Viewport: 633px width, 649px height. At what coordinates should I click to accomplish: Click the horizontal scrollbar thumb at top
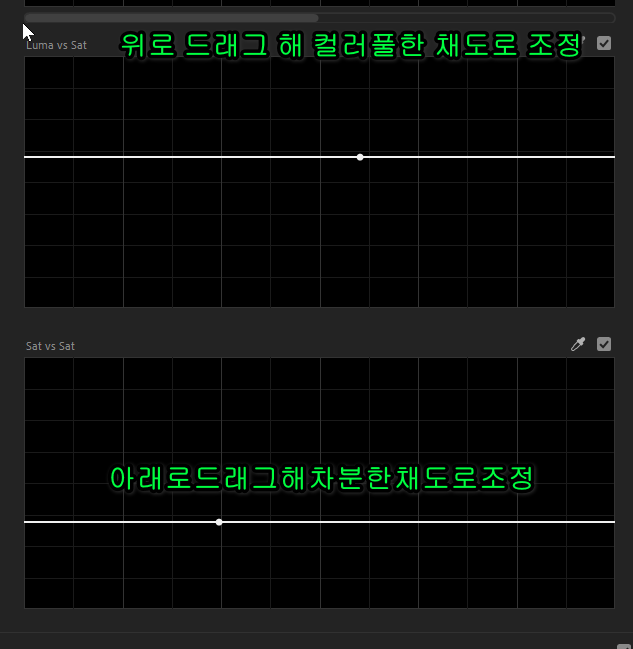tap(170, 17)
